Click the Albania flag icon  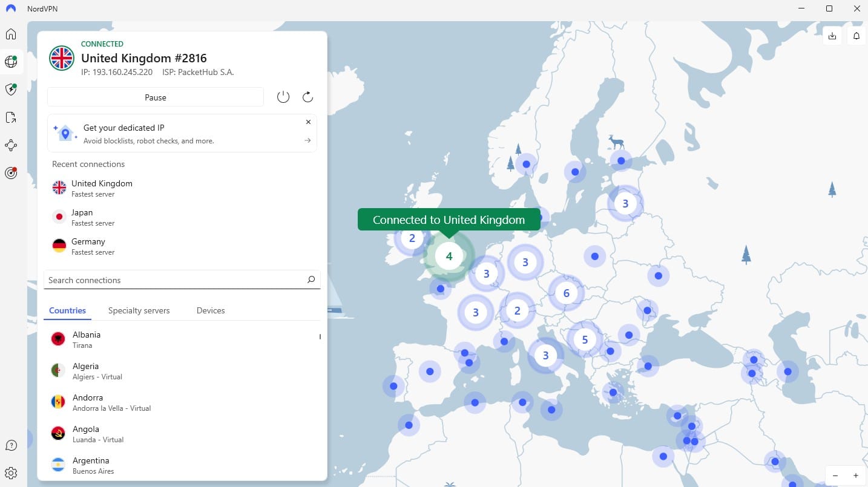[x=59, y=339]
